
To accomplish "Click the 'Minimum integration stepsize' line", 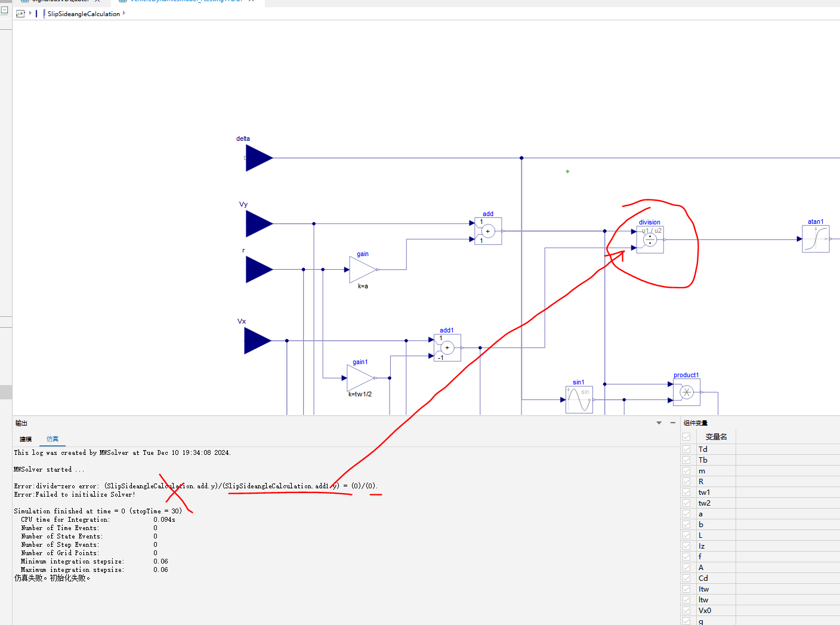I will (94, 562).
